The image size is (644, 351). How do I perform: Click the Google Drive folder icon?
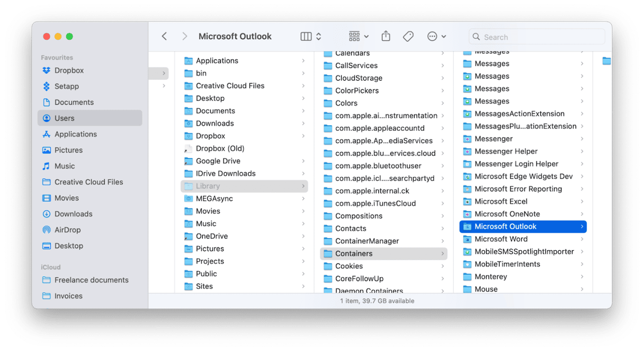tap(189, 161)
